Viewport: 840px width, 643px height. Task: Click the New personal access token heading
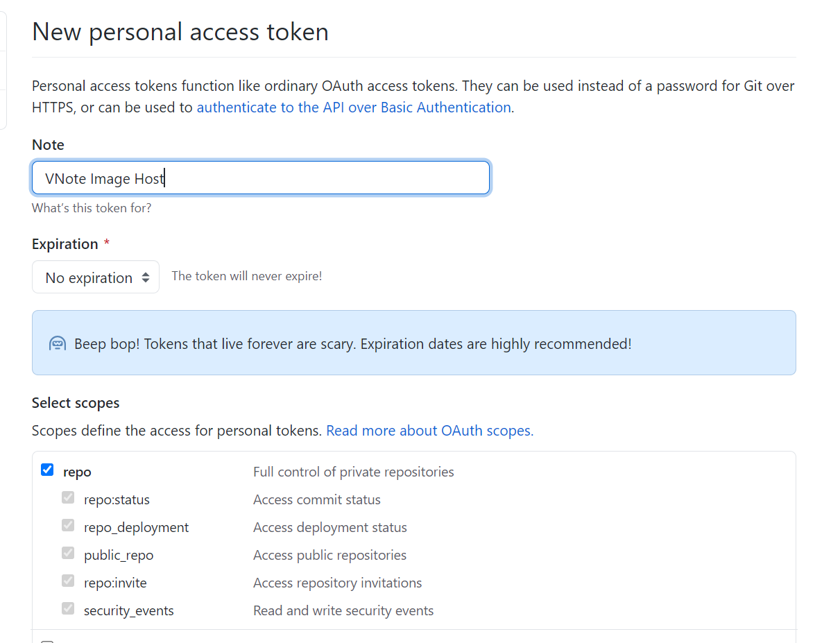[x=180, y=32]
